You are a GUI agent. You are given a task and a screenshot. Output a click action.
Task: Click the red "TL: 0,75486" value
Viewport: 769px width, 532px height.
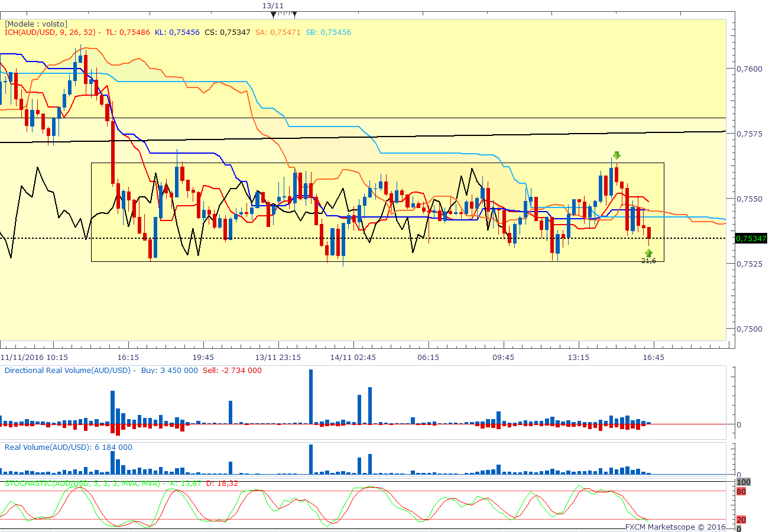click(128, 32)
